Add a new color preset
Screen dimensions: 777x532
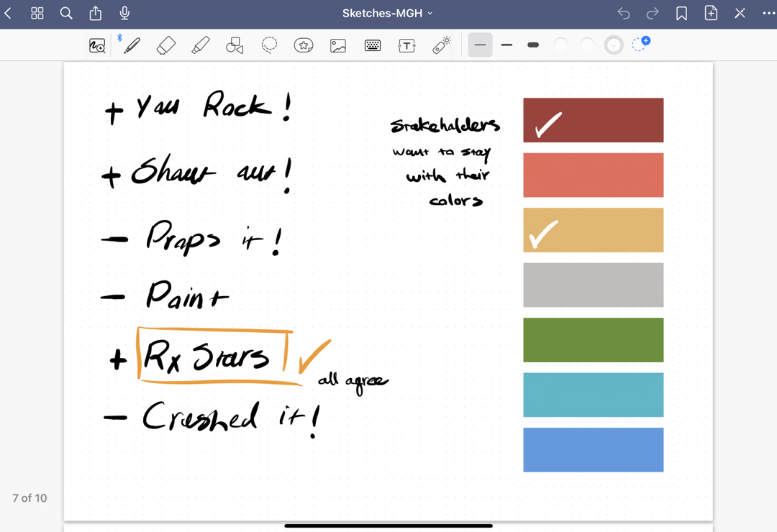640,45
